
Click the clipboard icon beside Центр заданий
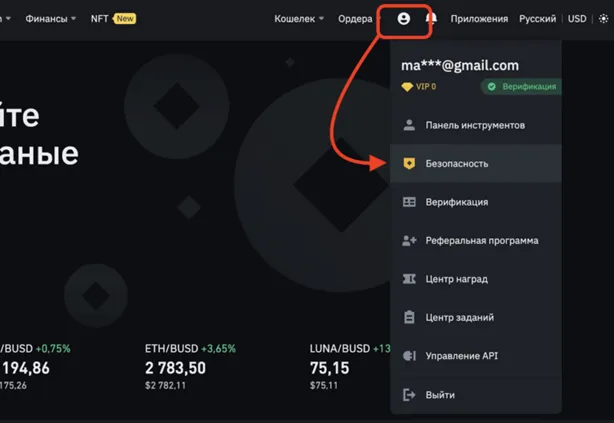pyautogui.click(x=408, y=317)
